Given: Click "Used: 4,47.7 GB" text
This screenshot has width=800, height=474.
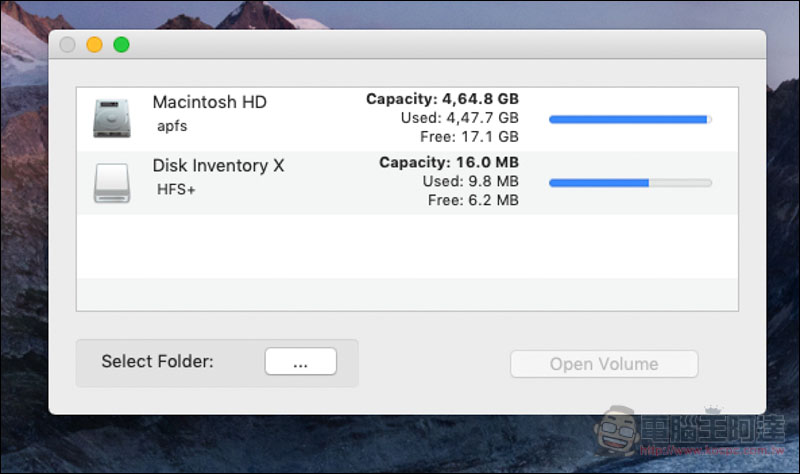Looking at the screenshot, I should (x=459, y=118).
